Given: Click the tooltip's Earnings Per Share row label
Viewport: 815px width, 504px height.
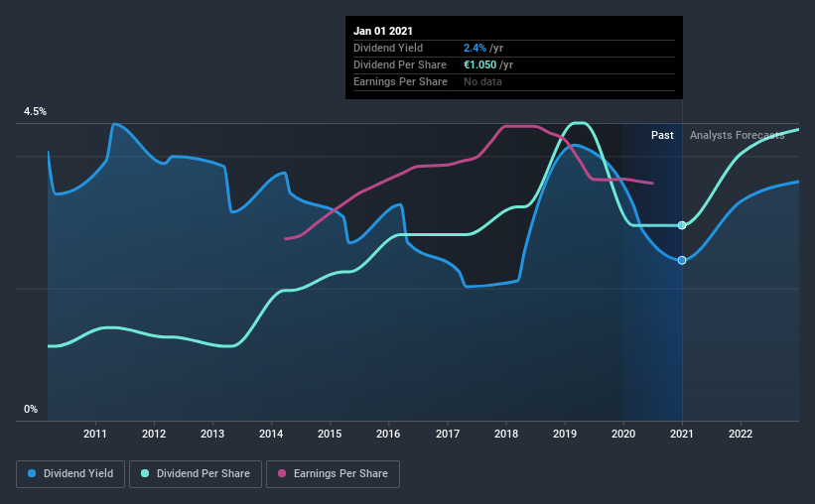Looking at the screenshot, I should [x=401, y=81].
